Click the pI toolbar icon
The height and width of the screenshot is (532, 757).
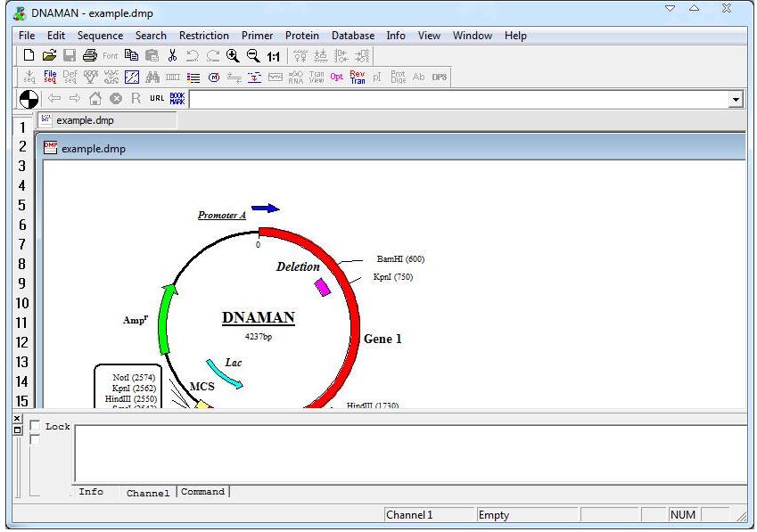click(x=377, y=77)
